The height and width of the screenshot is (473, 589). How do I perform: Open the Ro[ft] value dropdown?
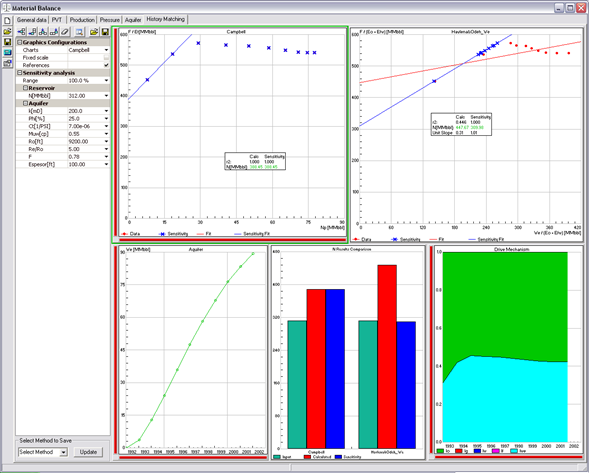[x=106, y=141]
